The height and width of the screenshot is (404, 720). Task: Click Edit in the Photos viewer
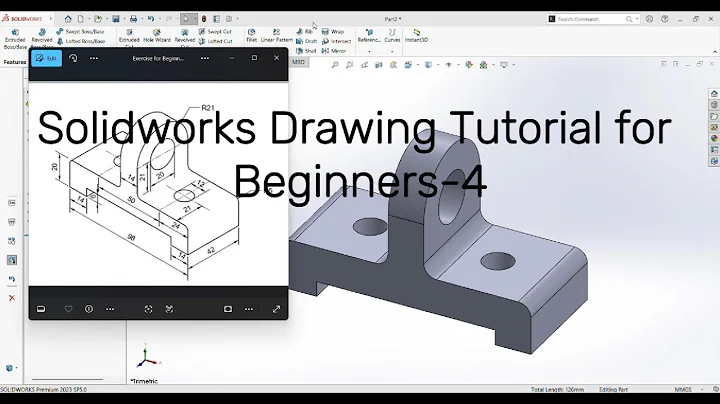tap(46, 58)
